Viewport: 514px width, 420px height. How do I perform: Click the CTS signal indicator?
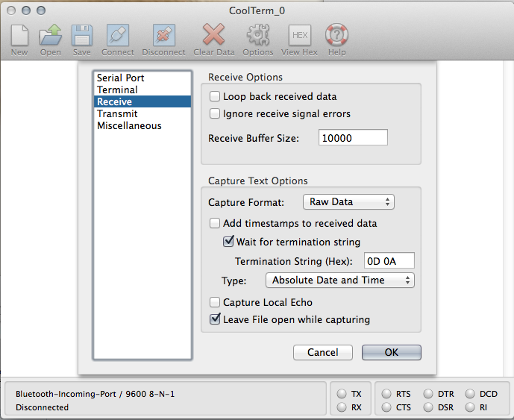coord(386,407)
